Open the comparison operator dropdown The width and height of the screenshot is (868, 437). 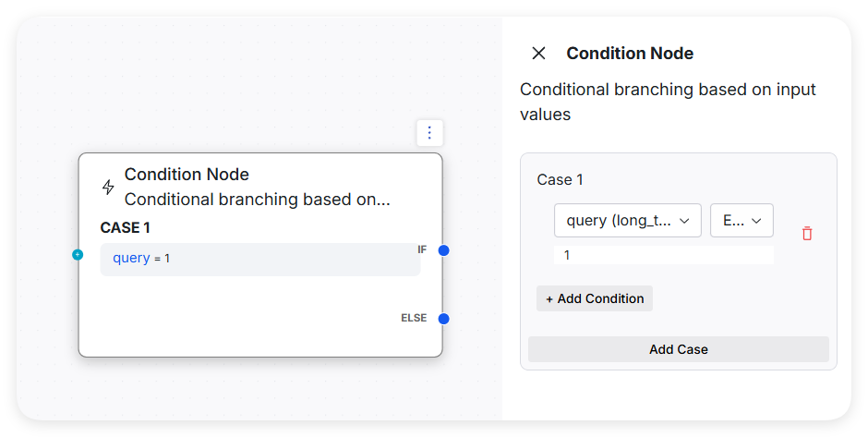click(741, 221)
